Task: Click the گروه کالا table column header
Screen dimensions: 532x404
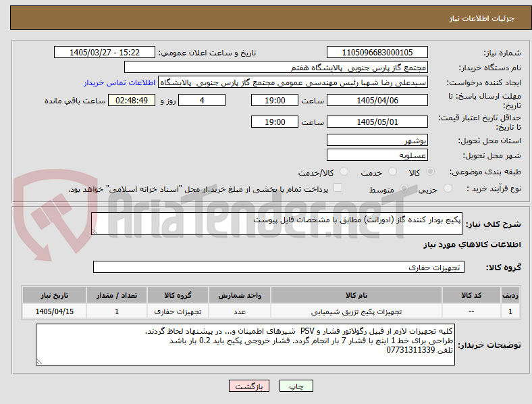Action: 178,295
